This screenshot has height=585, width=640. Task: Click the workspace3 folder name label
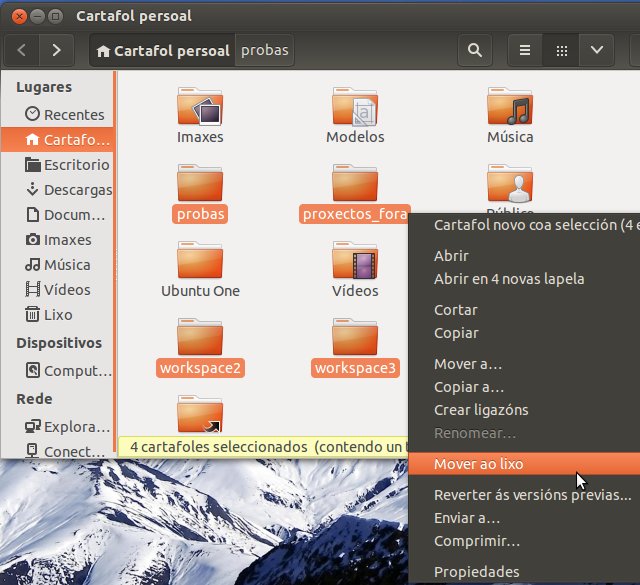(x=355, y=368)
